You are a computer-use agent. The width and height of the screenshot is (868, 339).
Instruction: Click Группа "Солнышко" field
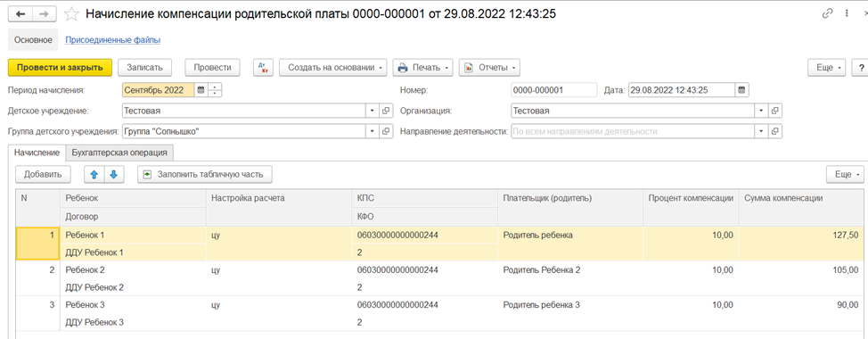point(243,131)
